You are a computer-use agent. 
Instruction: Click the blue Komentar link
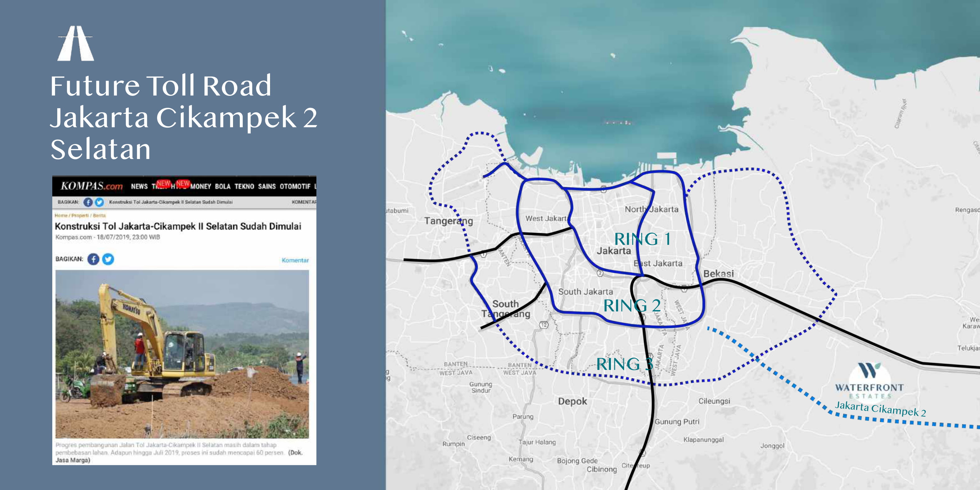tap(295, 260)
